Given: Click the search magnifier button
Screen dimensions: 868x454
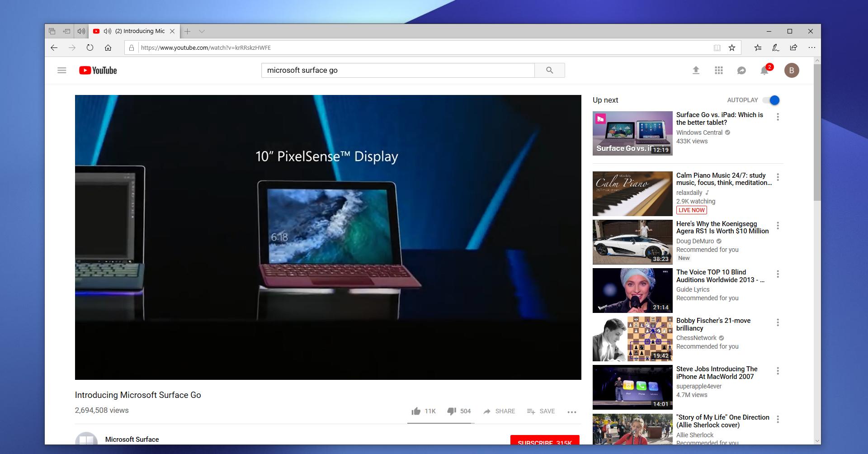Looking at the screenshot, I should point(550,70).
